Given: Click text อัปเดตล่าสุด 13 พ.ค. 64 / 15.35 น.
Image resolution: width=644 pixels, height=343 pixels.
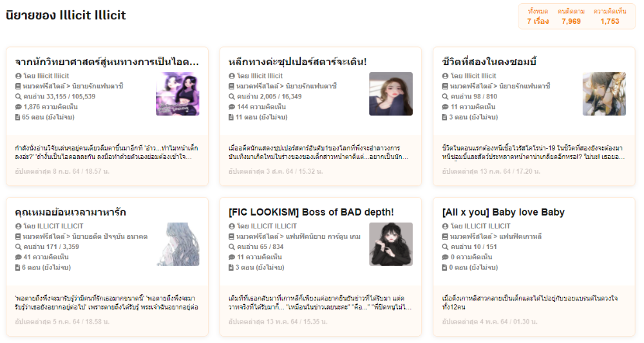Looking at the screenshot, I should [278, 322].
